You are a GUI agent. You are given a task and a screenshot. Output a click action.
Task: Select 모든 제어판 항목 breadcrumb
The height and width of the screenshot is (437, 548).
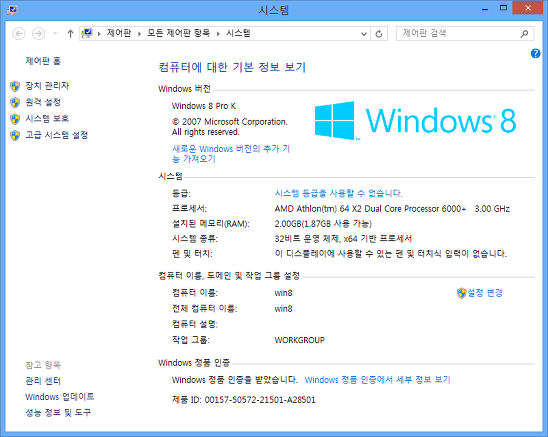pyautogui.click(x=178, y=33)
